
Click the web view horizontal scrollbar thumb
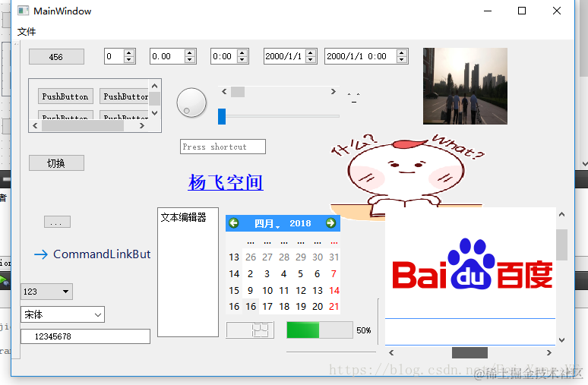pyautogui.click(x=470, y=353)
